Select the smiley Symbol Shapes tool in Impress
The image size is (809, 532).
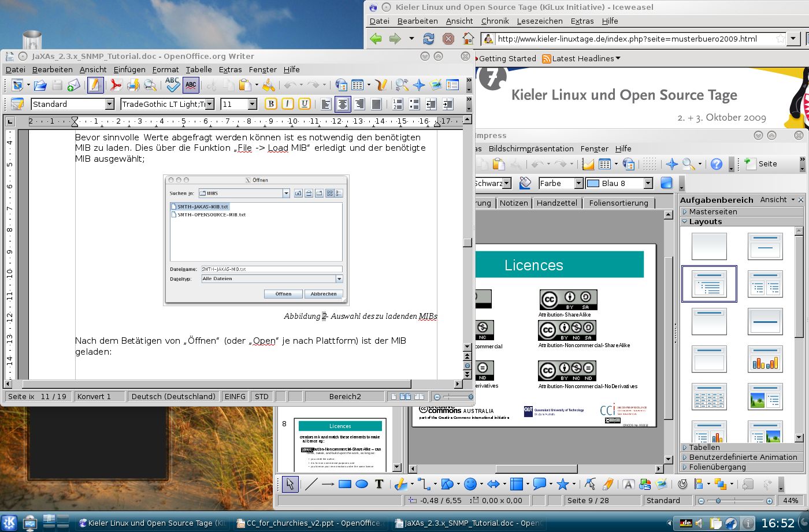point(470,484)
